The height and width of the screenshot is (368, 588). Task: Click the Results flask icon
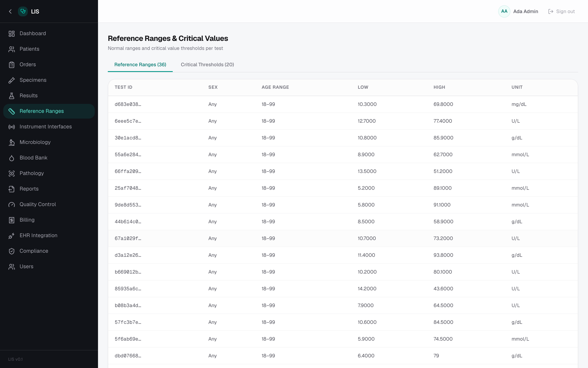point(12,96)
